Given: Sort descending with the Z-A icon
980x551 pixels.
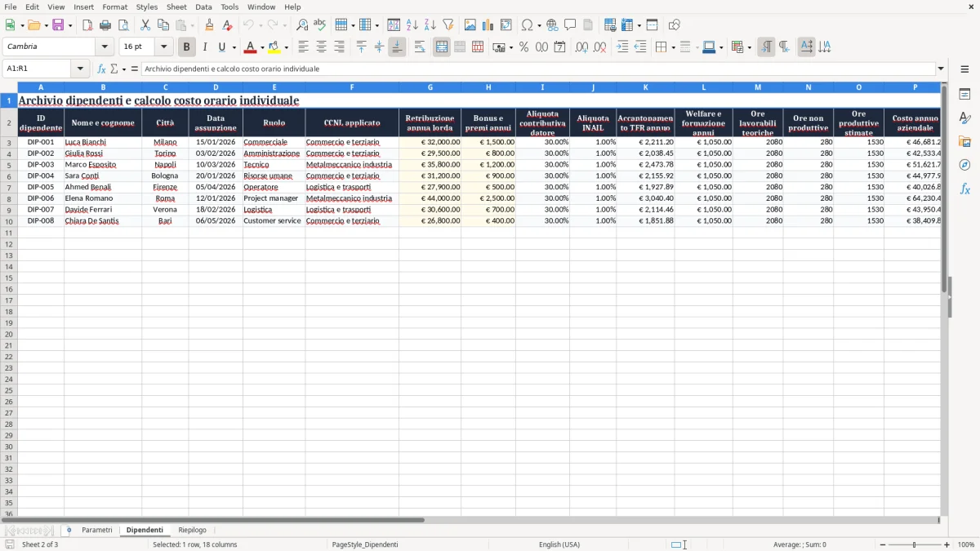Looking at the screenshot, I should (430, 25).
